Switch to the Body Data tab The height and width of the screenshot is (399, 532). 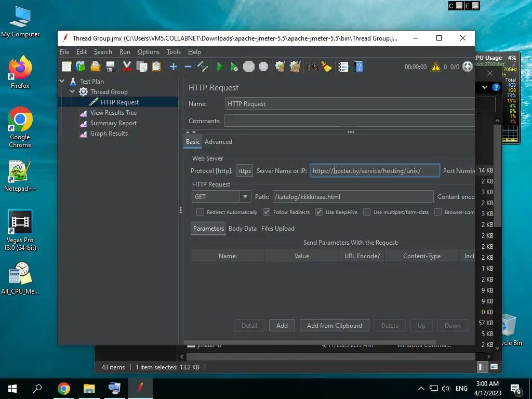pyautogui.click(x=243, y=229)
